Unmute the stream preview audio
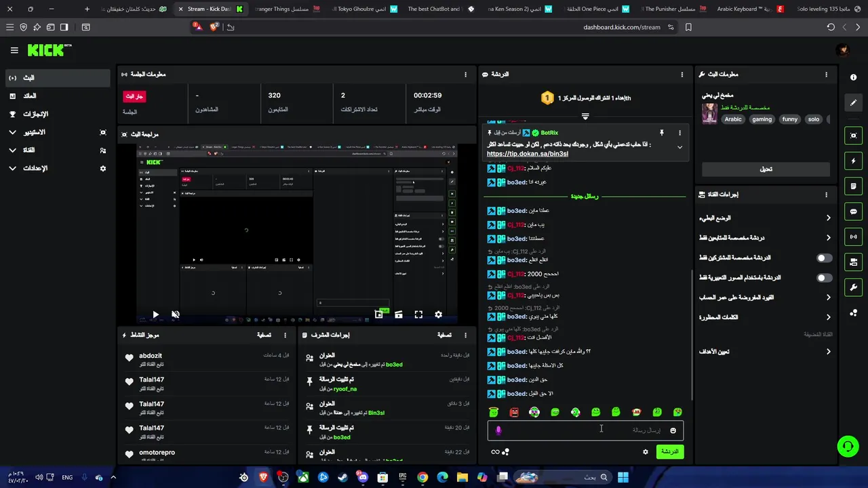The width and height of the screenshot is (868, 488). 175,314
